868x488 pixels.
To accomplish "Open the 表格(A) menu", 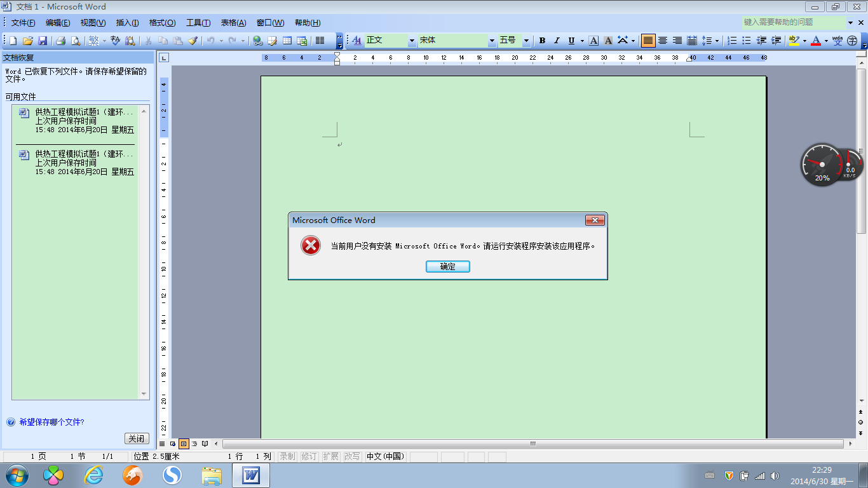I will tap(233, 23).
